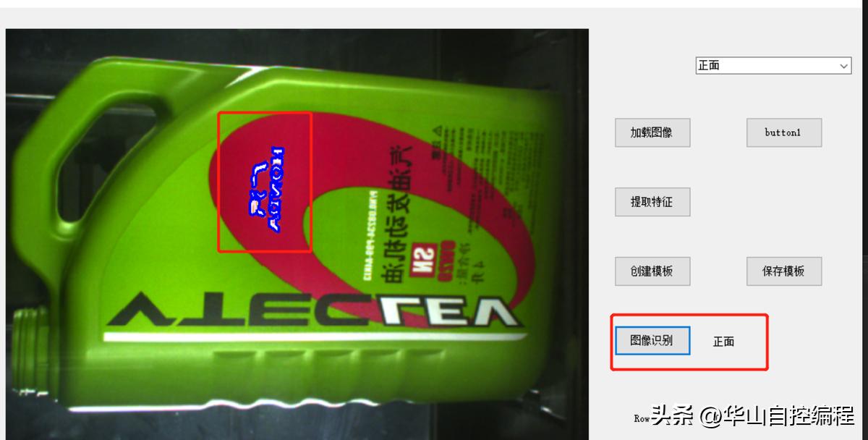The image size is (868, 440).
Task: Click the button1 button
Action: click(783, 132)
